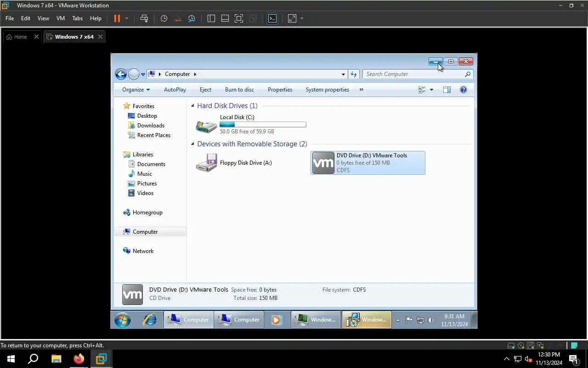The image size is (588, 368).
Task: Open the recent pages dropdown beside Forward
Action: pyautogui.click(x=143, y=74)
